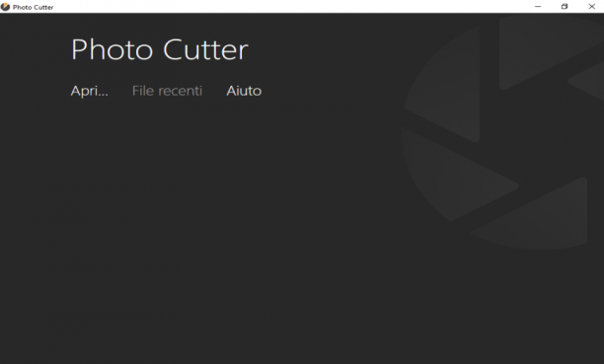Close the Photo Cutter window
Screen dimensions: 604x364
(x=592, y=7)
